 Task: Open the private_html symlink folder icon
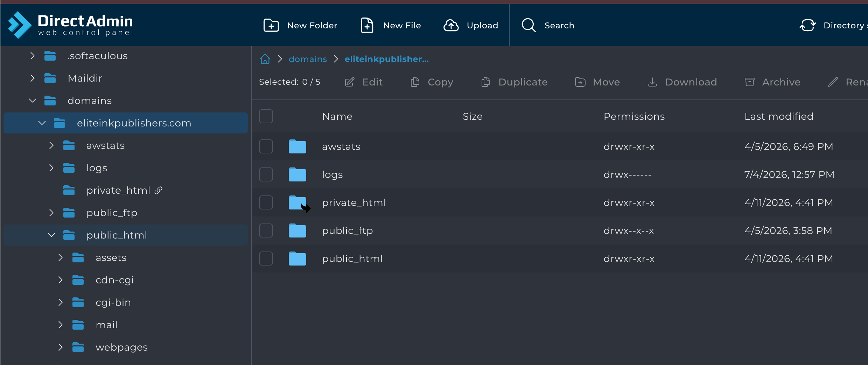coord(298,203)
